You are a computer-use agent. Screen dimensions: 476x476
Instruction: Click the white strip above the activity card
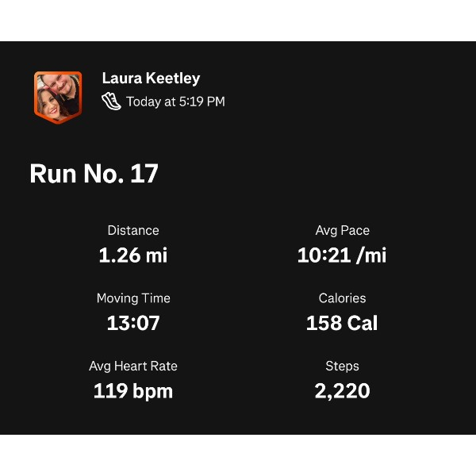(238, 20)
